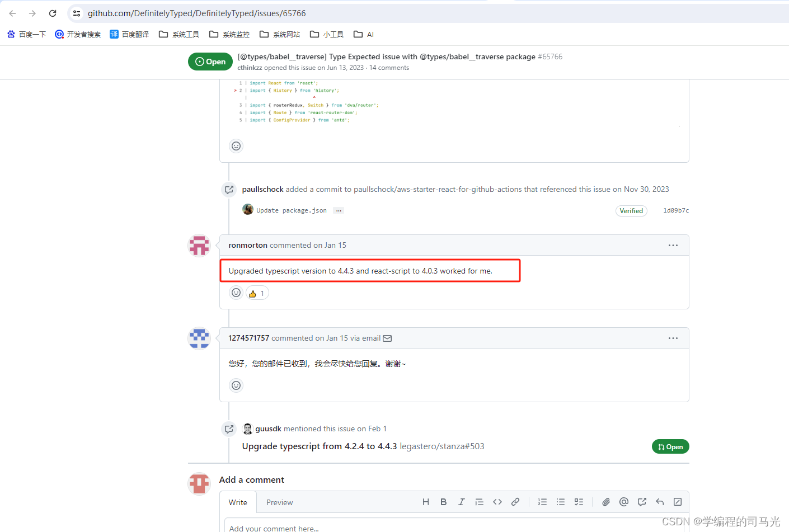The width and height of the screenshot is (789, 532).
Task: Insert heading with the H icon
Action: click(x=426, y=502)
